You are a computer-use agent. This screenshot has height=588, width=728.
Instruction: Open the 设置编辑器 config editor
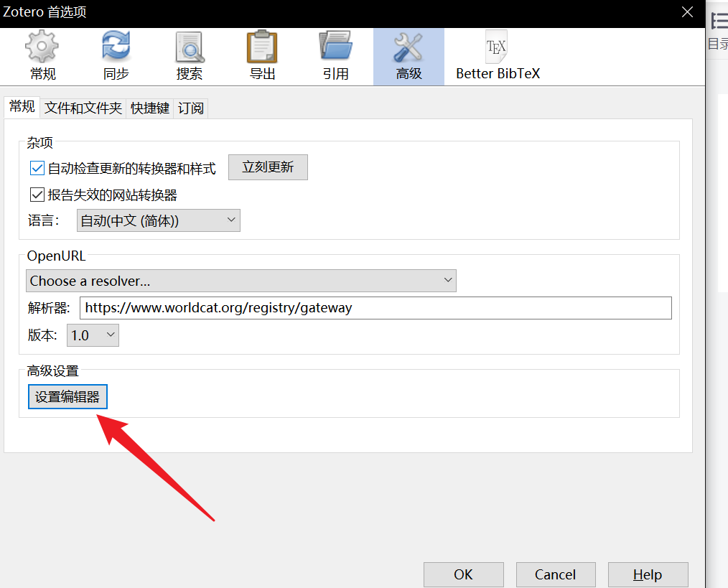pyautogui.click(x=67, y=396)
